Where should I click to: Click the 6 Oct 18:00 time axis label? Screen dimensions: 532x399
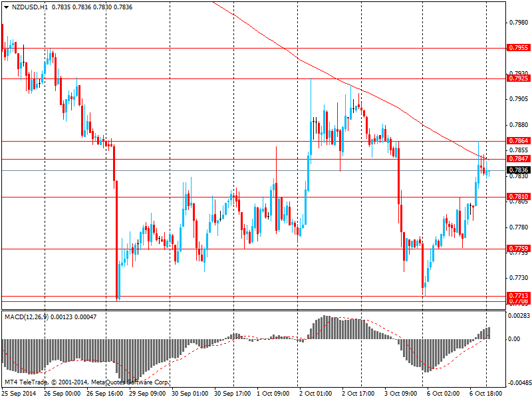coord(485,394)
